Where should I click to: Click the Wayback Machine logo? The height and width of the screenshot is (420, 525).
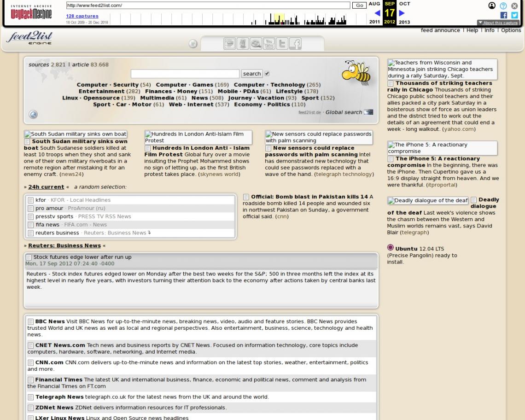tap(31, 13)
